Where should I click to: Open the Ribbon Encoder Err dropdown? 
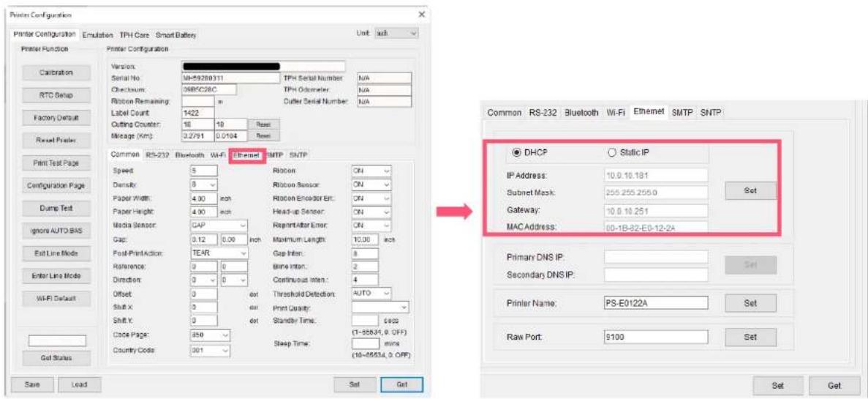click(x=371, y=197)
